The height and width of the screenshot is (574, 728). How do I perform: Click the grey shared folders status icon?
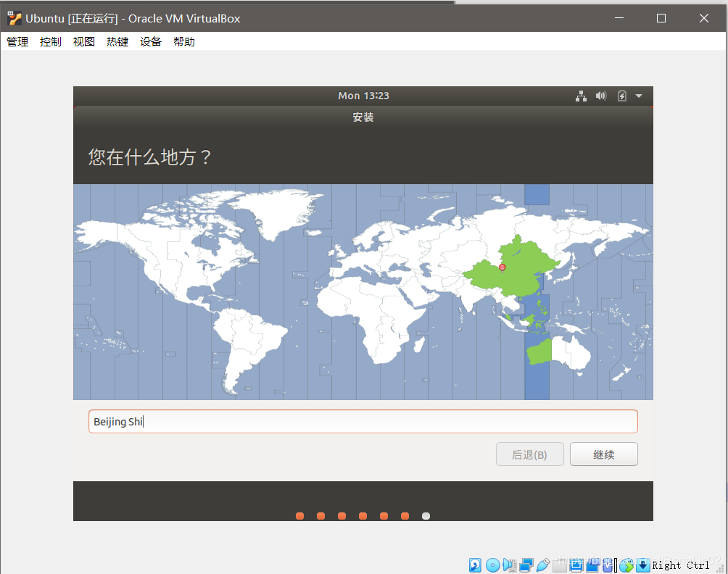coord(560,565)
